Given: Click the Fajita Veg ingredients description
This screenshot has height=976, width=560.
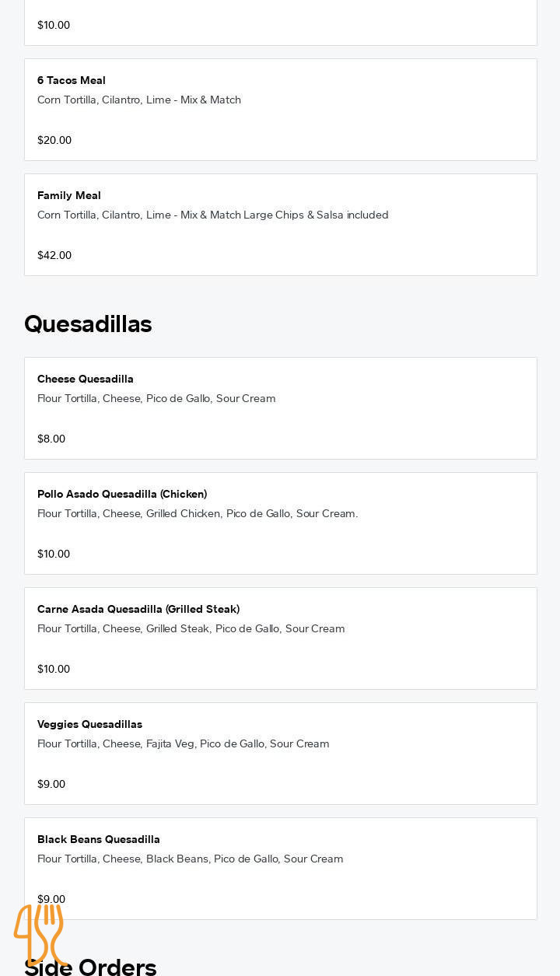Looking at the screenshot, I should click(184, 743).
